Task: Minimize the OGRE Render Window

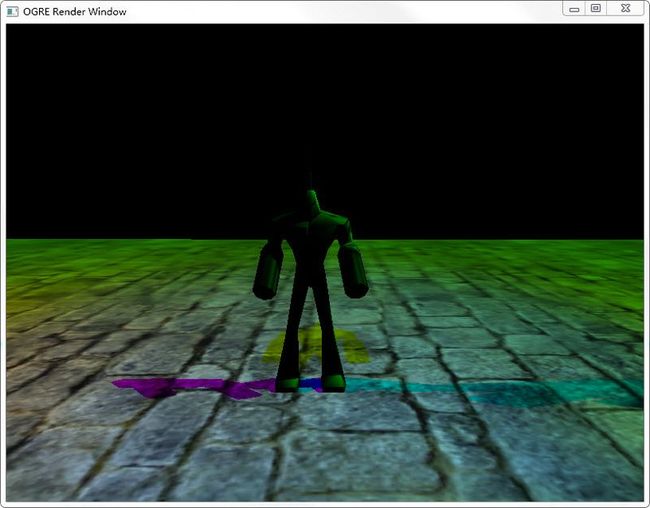Action: (574, 9)
